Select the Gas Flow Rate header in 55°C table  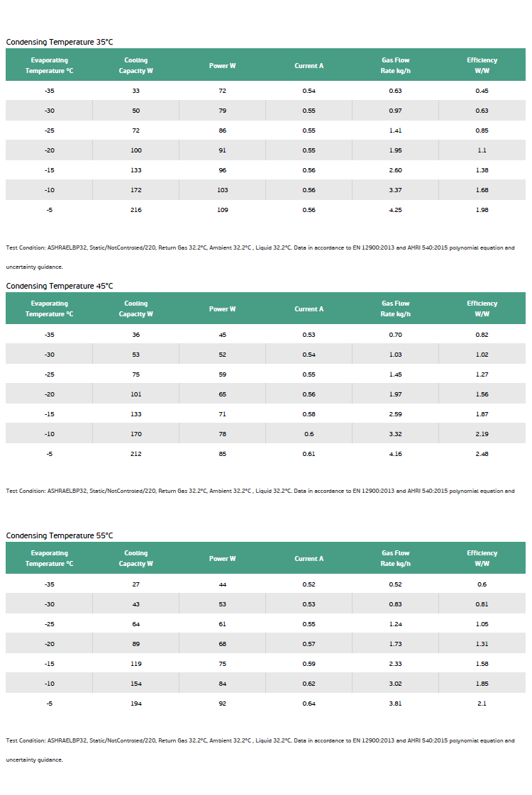[x=396, y=558]
